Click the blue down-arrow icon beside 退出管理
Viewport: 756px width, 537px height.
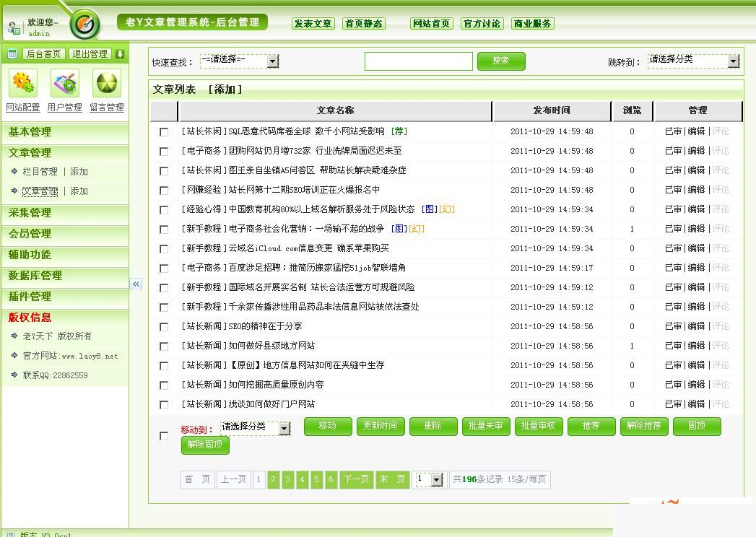pyautogui.click(x=119, y=53)
